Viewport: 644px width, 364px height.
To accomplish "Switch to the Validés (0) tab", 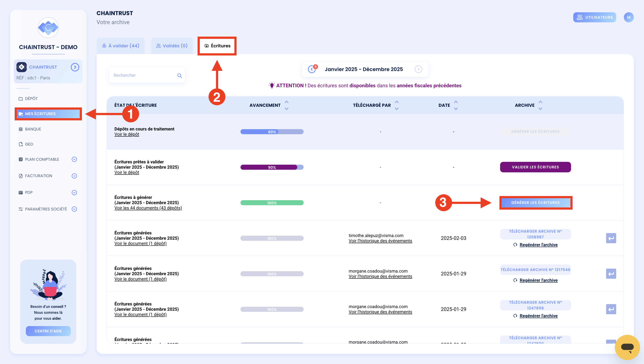I will (172, 46).
